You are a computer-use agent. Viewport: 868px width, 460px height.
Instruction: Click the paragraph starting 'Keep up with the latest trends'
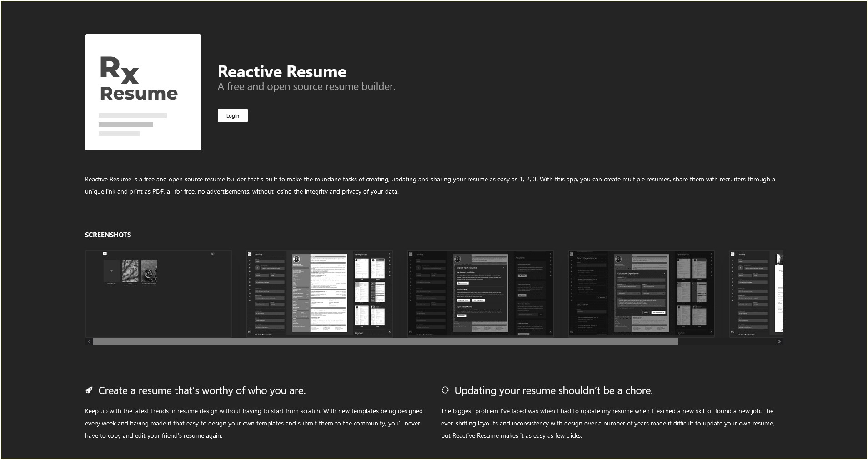(x=254, y=423)
